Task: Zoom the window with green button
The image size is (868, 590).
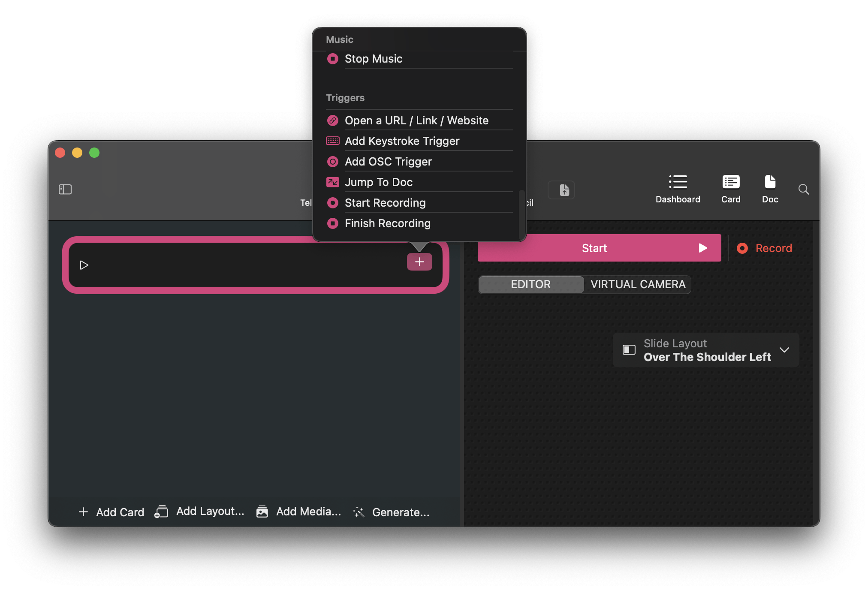Action: pos(94,153)
